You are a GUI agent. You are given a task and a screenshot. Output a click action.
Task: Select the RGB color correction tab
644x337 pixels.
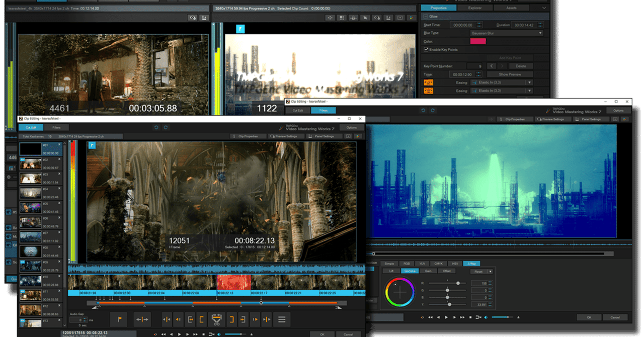click(406, 264)
